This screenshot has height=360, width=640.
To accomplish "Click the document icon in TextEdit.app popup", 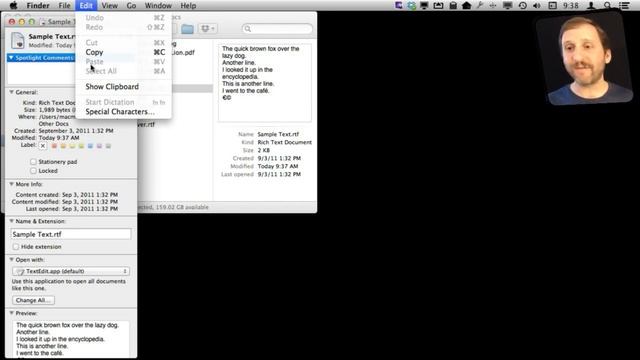I will coord(20,271).
